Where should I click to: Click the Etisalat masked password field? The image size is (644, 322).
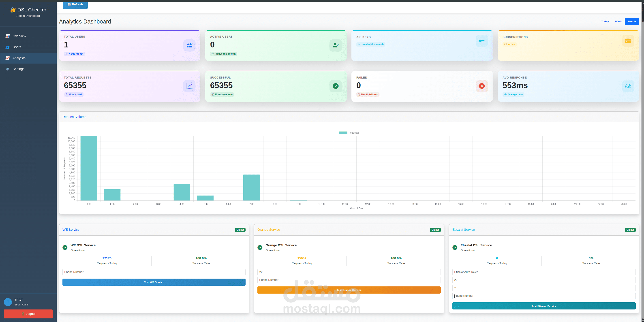(544, 288)
